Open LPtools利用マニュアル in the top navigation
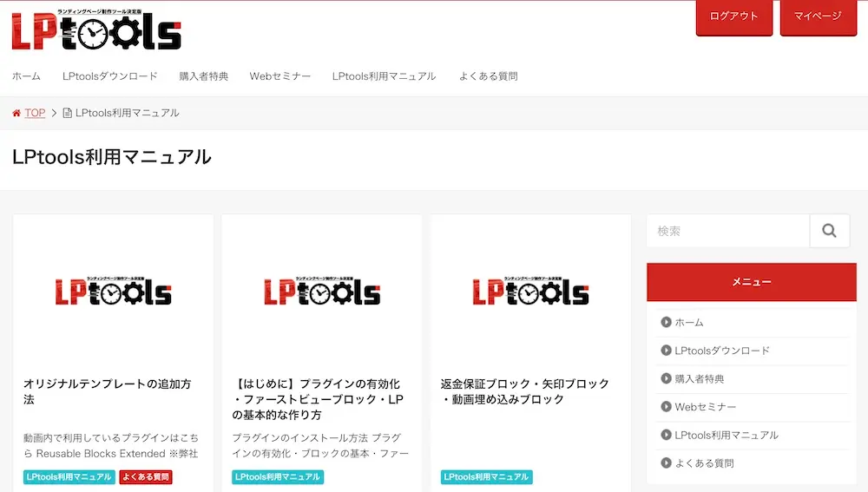The image size is (868, 492). click(385, 76)
